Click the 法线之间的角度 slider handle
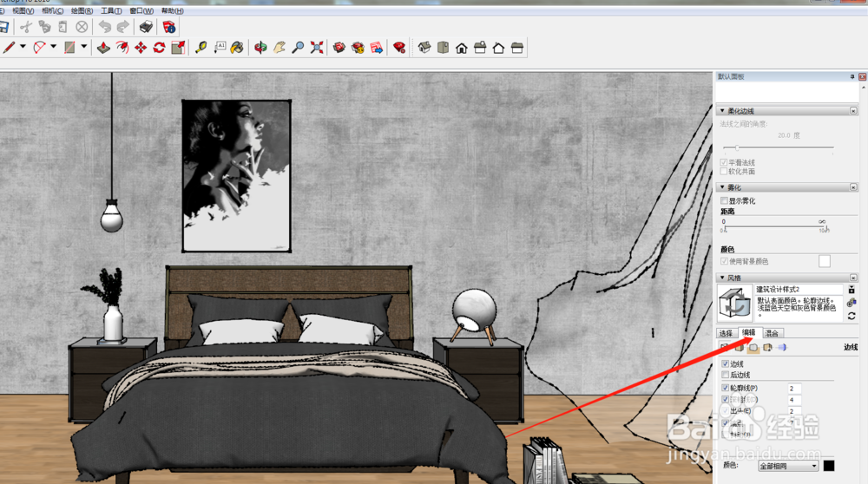Screen dimensions: 868x484 737,147
